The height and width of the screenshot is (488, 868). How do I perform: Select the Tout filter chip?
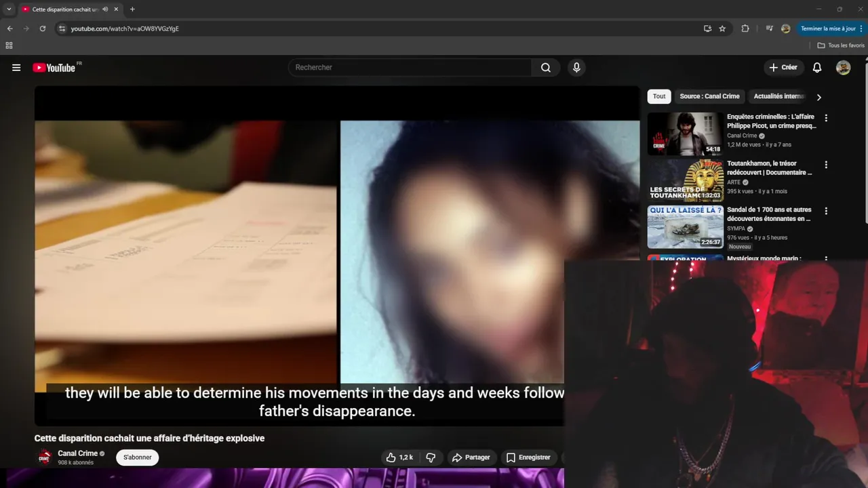point(659,96)
